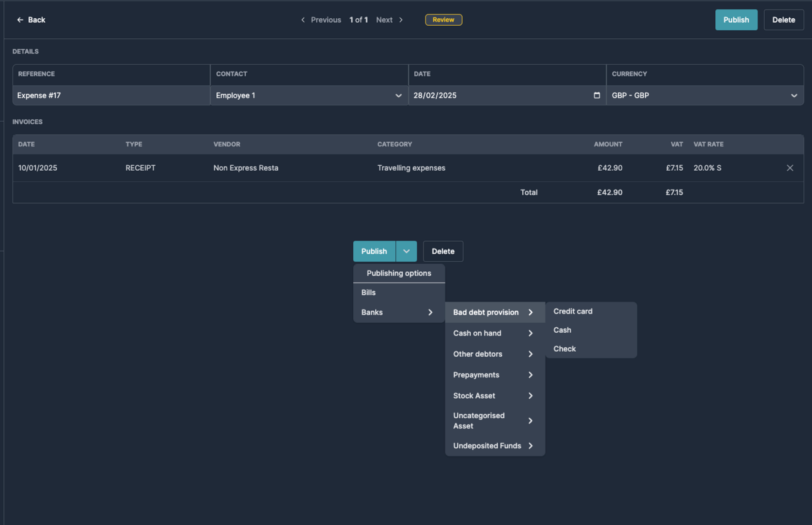This screenshot has height=525, width=812.
Task: Select Credit card payment method
Action: (x=591, y=311)
